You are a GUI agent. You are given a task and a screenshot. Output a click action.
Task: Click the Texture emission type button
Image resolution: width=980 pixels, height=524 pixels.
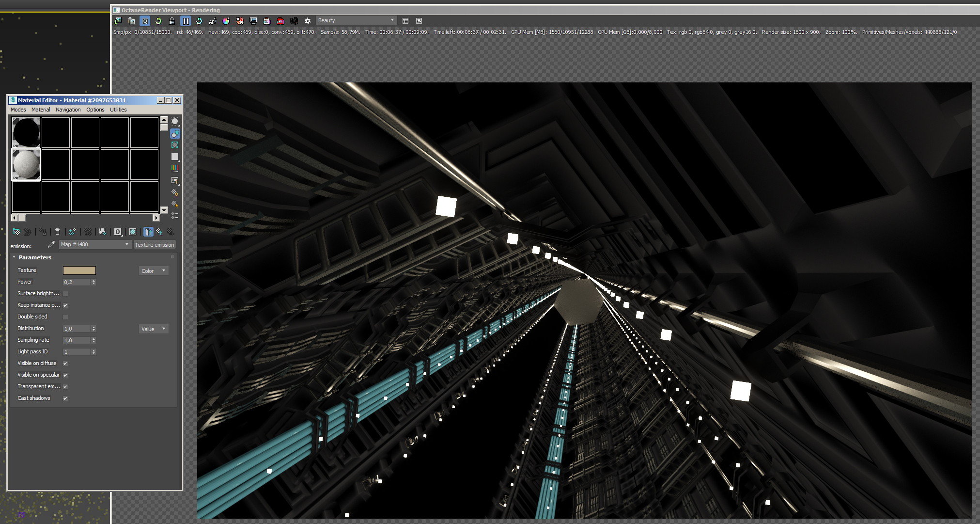(x=154, y=245)
